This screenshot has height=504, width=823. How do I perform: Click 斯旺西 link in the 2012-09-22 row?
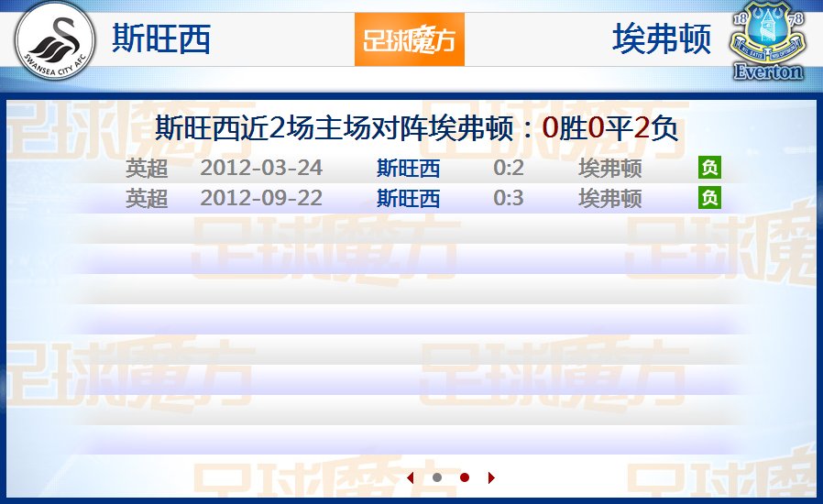[x=409, y=199]
